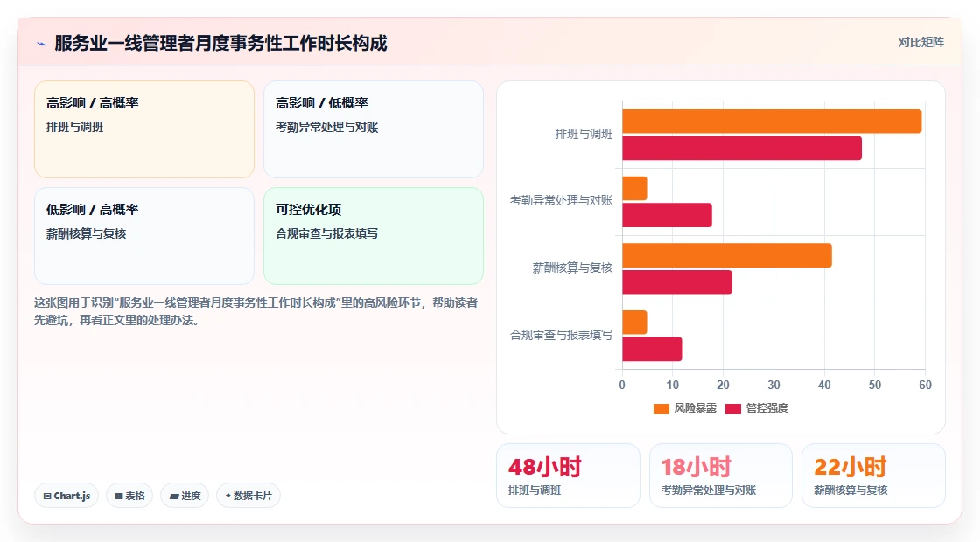Viewport: 980px width, 542px height.
Task: Click 风险暴露 legend label text
Action: [x=695, y=408]
